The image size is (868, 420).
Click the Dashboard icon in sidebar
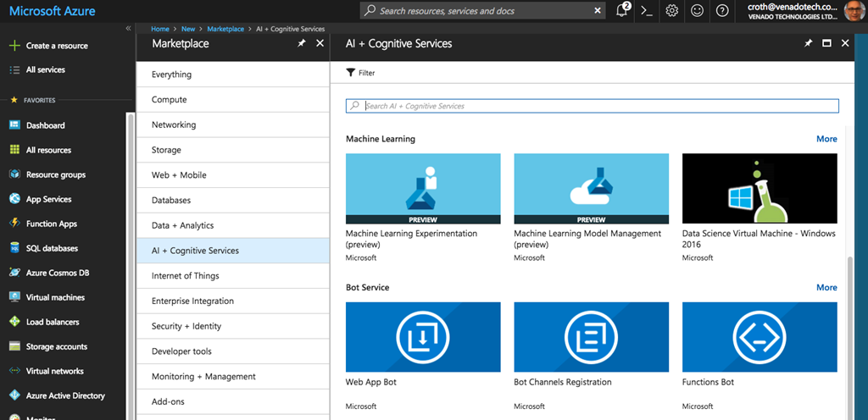click(15, 125)
